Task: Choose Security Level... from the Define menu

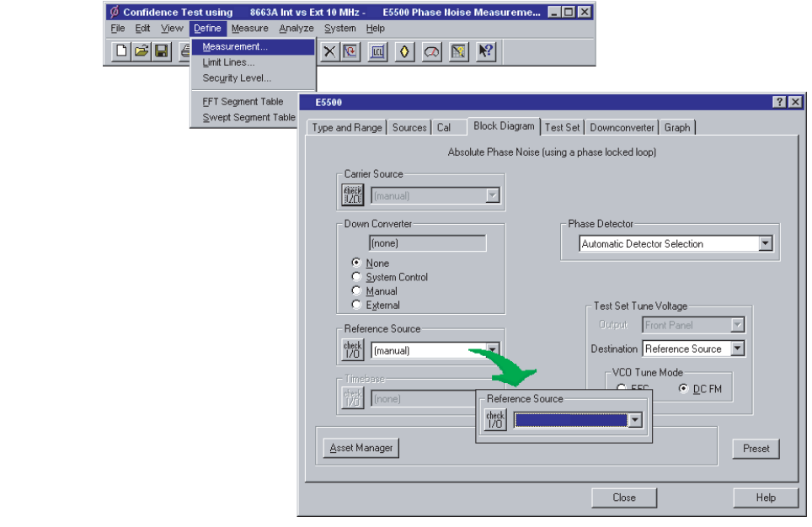Action: (254, 77)
